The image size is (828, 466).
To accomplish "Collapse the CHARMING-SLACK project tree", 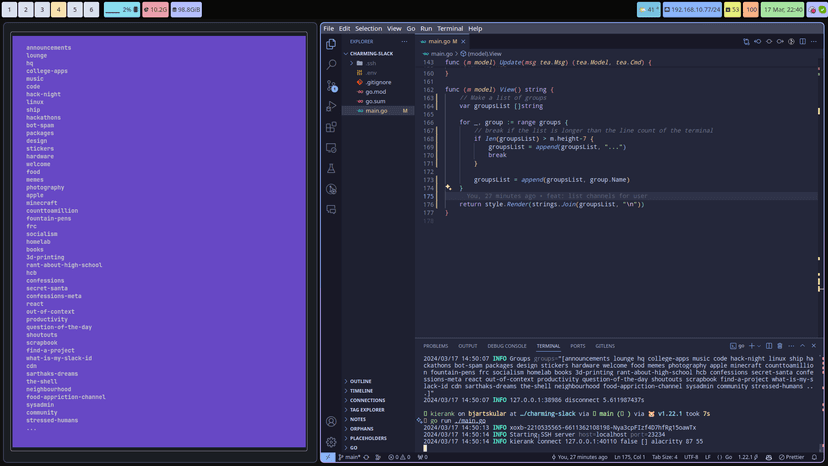I will (x=371, y=54).
